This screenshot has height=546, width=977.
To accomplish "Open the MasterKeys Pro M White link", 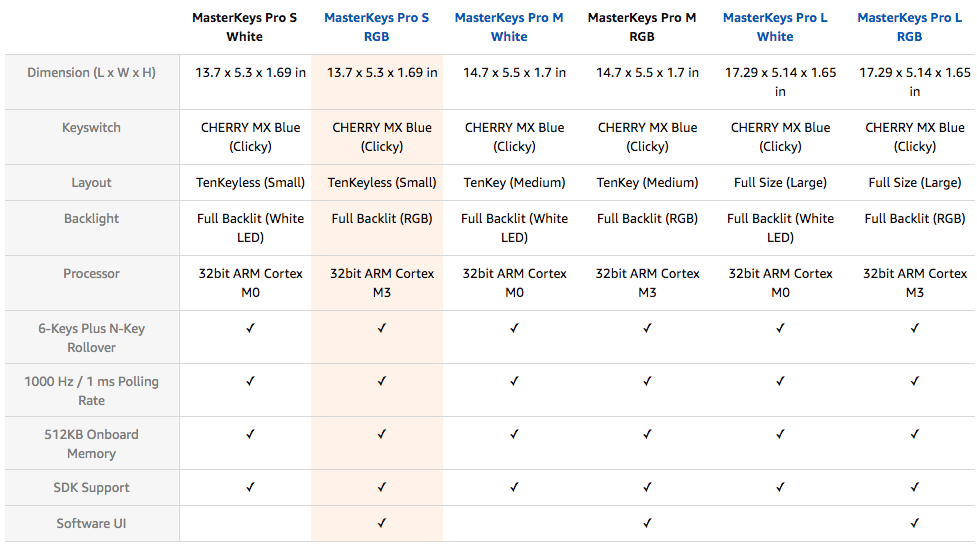I will [x=509, y=27].
